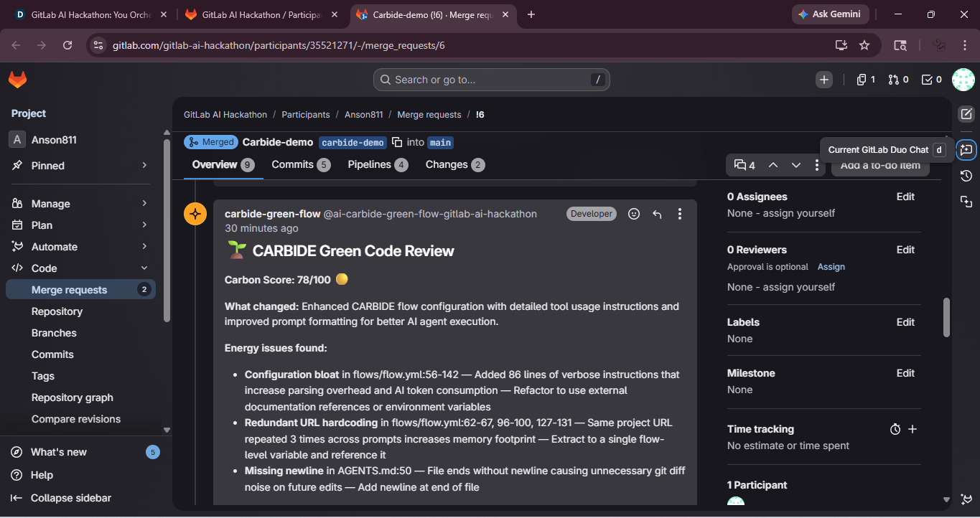980x518 pixels.
Task: Add emoji reaction to carbide-green-flow comment
Action: click(634, 214)
